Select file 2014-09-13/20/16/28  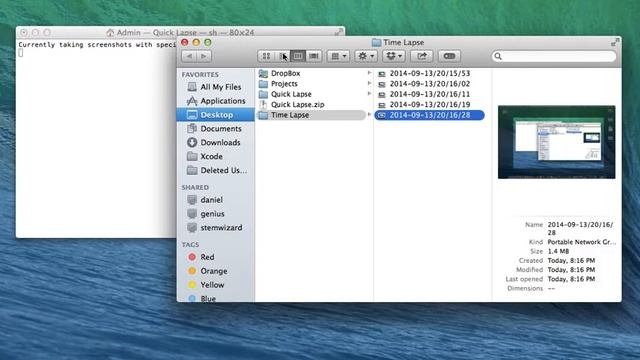click(429, 115)
